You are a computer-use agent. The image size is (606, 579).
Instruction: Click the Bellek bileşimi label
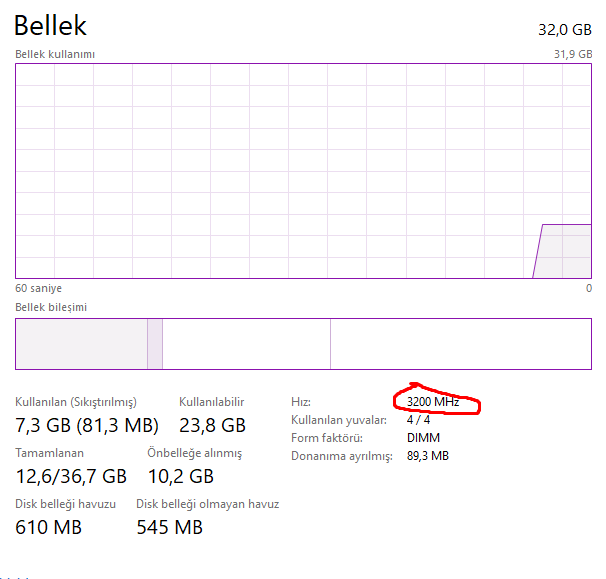50,307
